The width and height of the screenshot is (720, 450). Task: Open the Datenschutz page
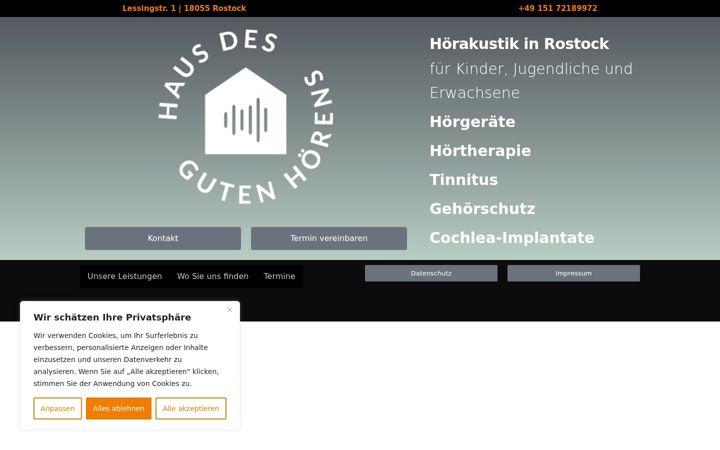pos(431,273)
